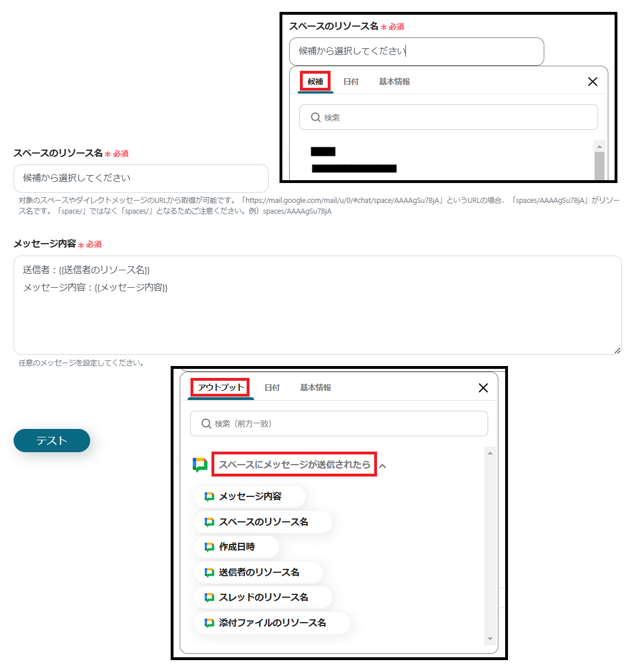Click inside the メッセージ内容 text area
Image resolution: width=635 pixels, height=672 pixels.
tap(317, 305)
